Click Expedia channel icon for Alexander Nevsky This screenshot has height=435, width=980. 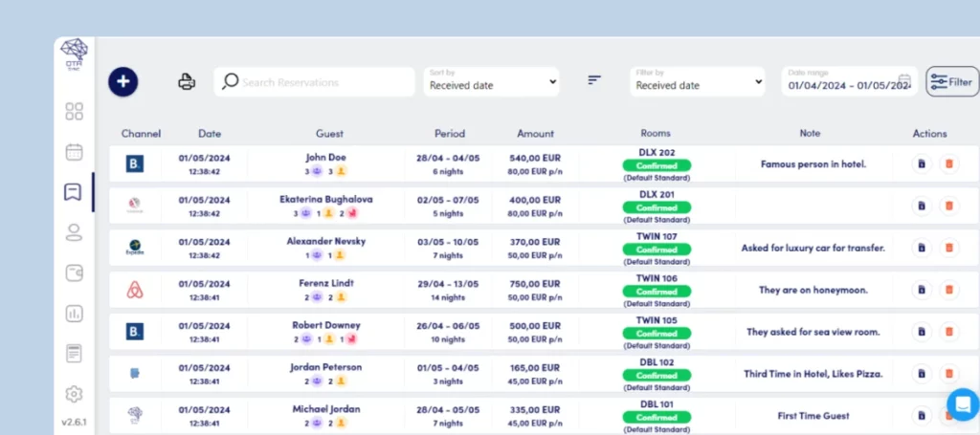pyautogui.click(x=135, y=248)
